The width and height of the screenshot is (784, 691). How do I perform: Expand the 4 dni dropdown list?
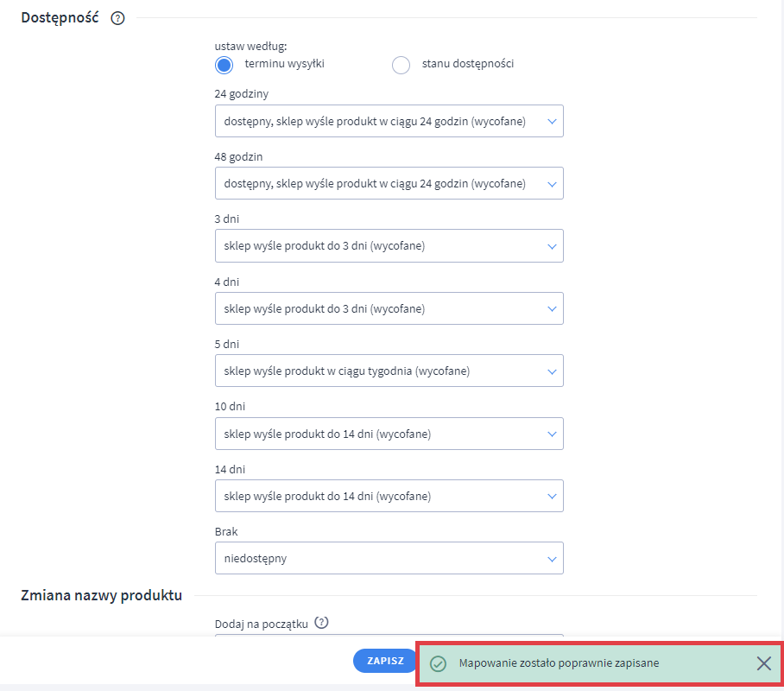coord(389,308)
